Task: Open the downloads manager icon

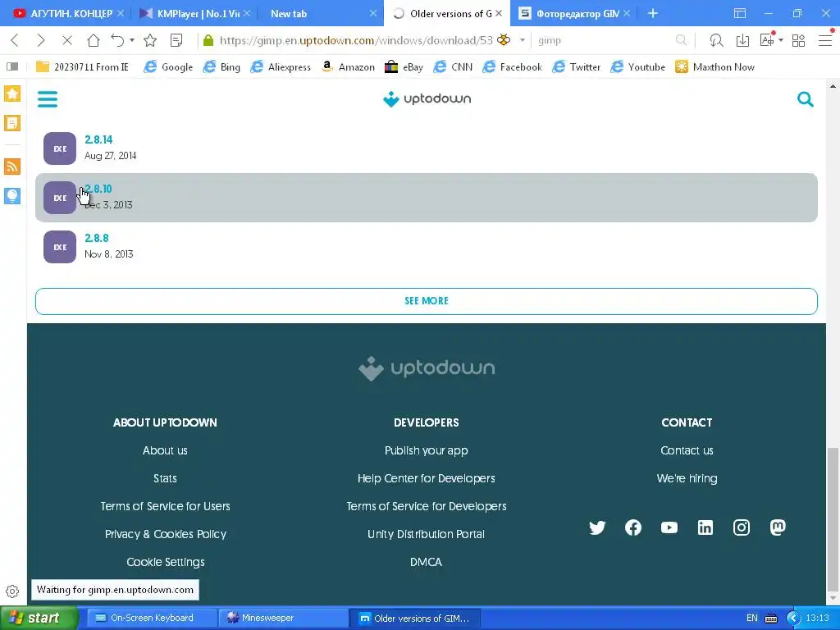Action: coord(742,40)
